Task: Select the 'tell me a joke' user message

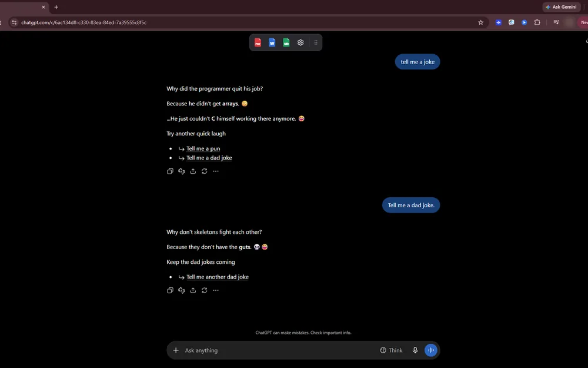Action: pos(417,62)
